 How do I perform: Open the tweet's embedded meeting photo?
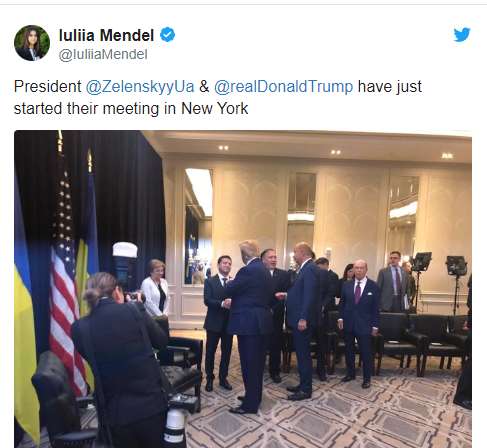coord(243,289)
